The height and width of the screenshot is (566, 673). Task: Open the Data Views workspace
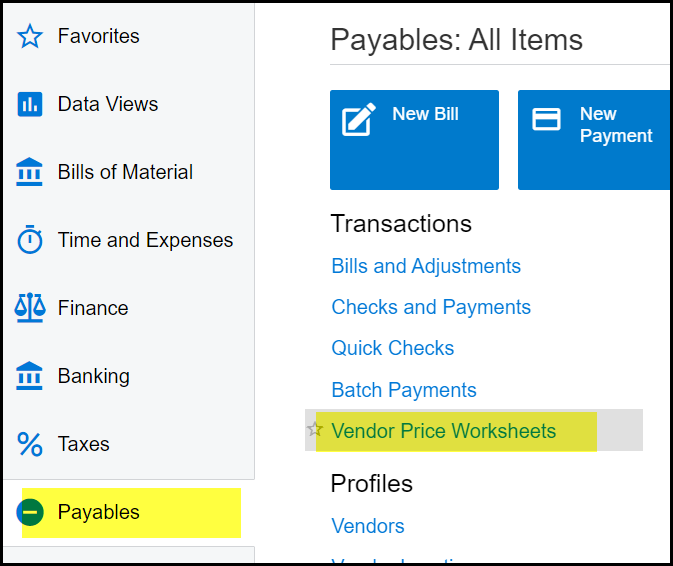[x=108, y=104]
